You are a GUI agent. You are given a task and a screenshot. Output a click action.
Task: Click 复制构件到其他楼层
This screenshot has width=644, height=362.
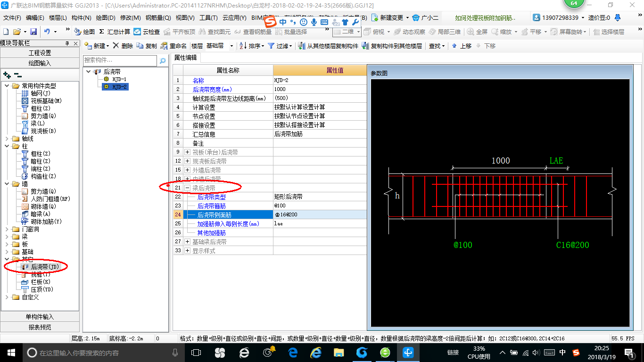392,46
